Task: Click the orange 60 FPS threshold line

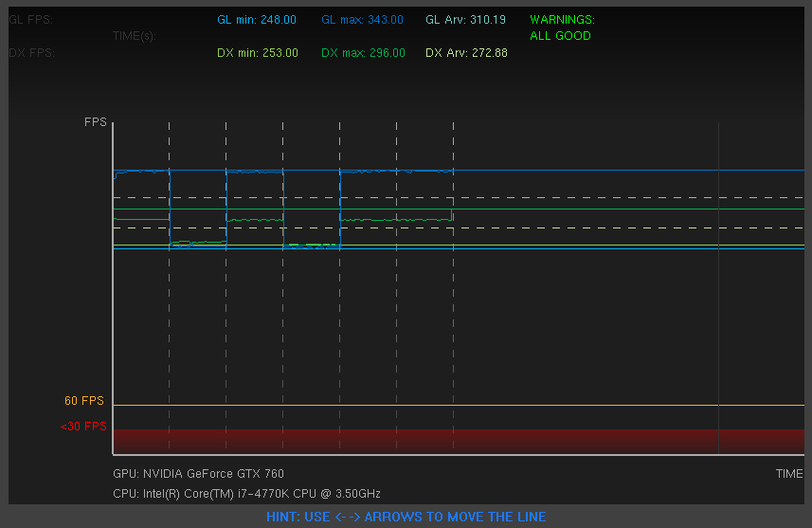Action: click(x=459, y=405)
